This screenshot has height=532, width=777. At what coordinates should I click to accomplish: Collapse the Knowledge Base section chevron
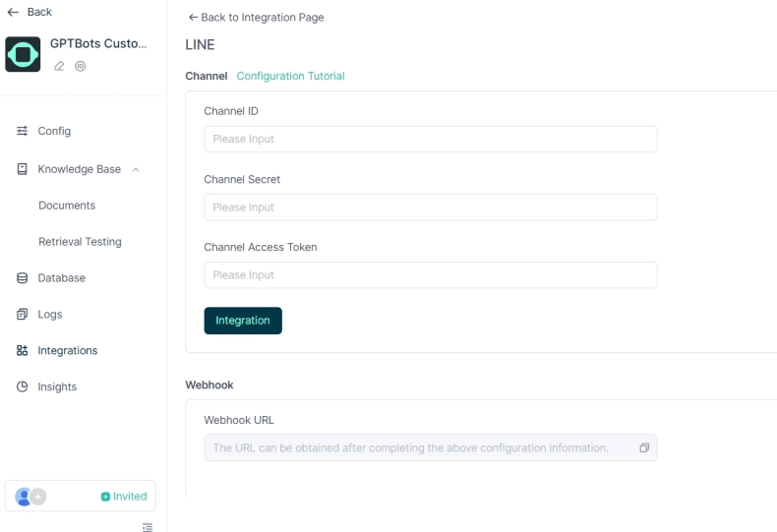(x=136, y=169)
